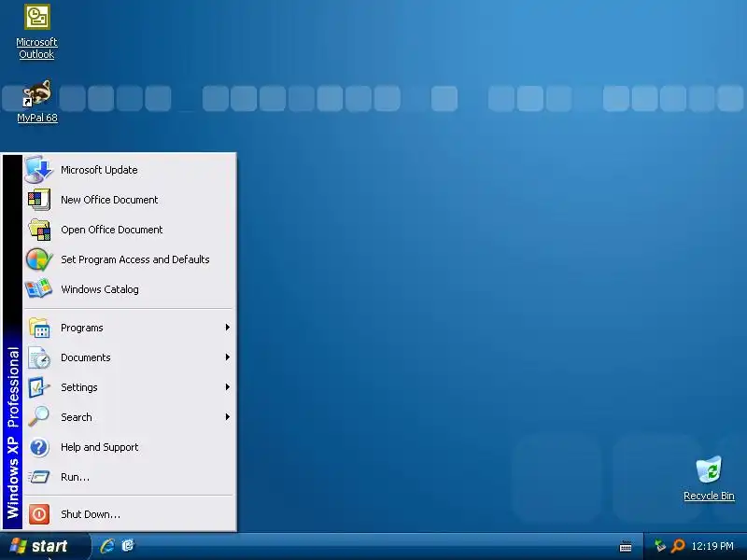
Task: Click the Documents text label
Action: pos(86,357)
